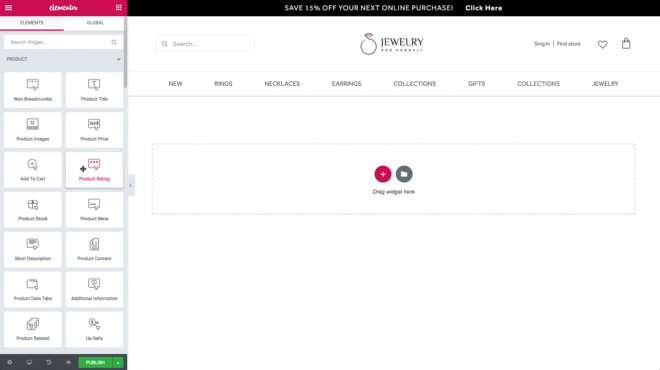The width and height of the screenshot is (660, 370).
Task: Select the Product Price widget
Action: coord(94,130)
